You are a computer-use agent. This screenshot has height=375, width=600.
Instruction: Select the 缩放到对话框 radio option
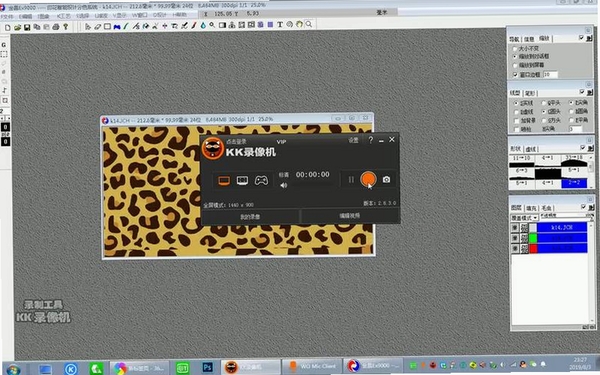click(x=515, y=57)
